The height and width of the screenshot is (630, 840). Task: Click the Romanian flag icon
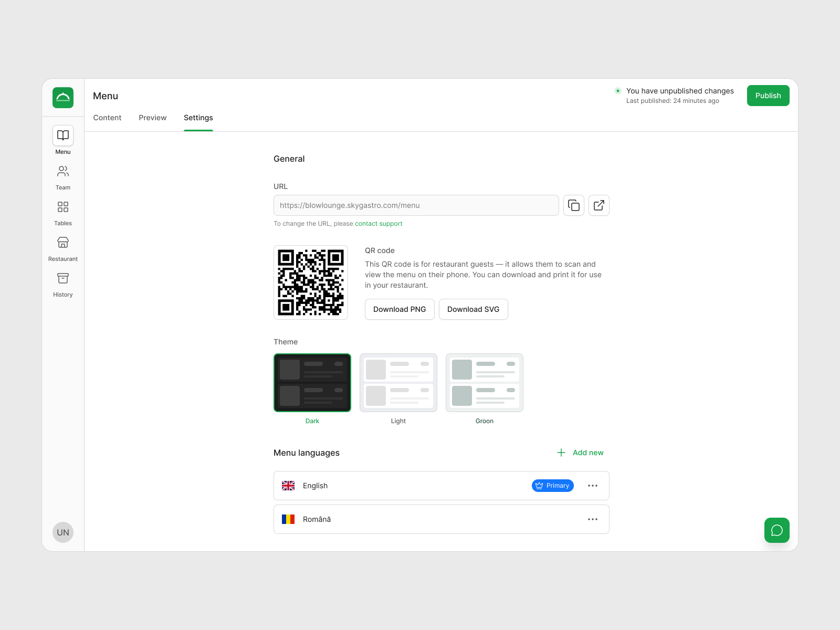(x=288, y=519)
